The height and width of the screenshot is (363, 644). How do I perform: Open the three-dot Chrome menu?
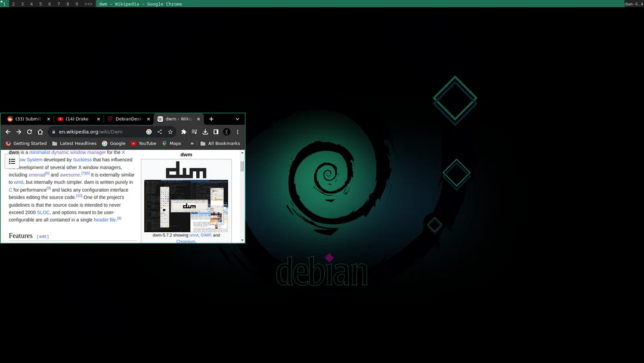coord(237,131)
